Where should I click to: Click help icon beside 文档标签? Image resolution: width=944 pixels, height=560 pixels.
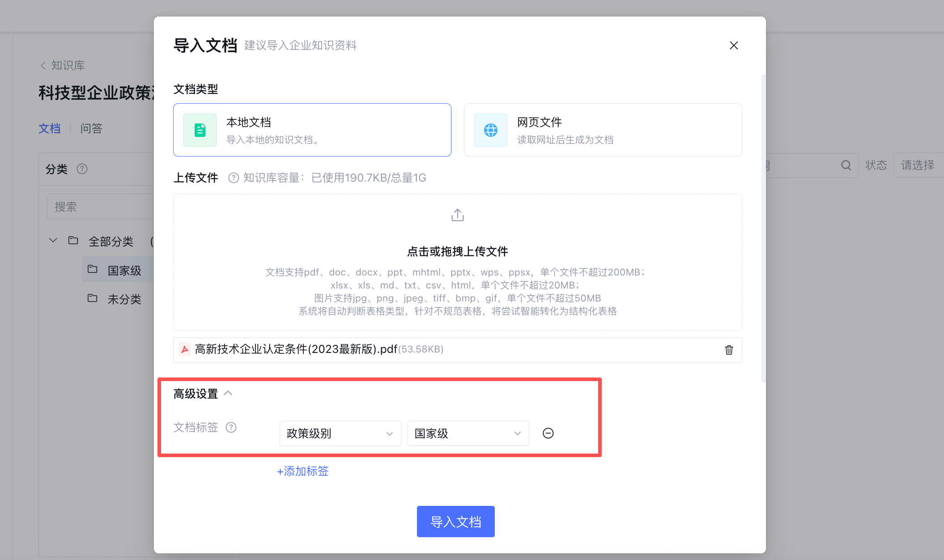pos(231,427)
